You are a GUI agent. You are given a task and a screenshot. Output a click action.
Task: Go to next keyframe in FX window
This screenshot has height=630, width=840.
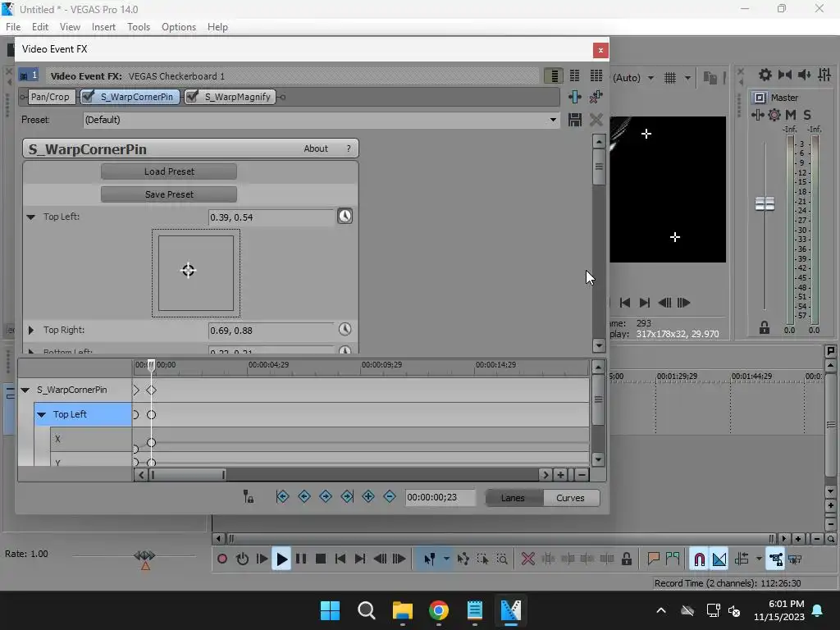[326, 496]
